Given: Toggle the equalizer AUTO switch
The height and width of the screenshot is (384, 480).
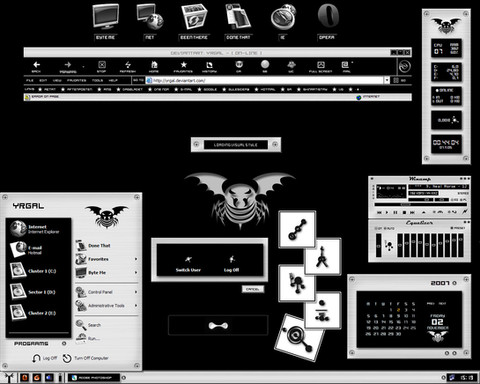Looking at the screenshot, I should coord(389,228).
